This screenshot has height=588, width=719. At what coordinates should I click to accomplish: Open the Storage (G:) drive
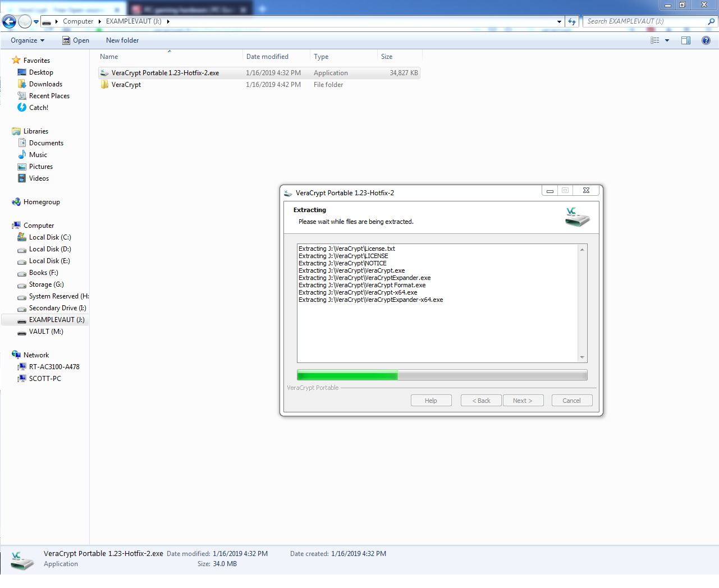point(46,284)
